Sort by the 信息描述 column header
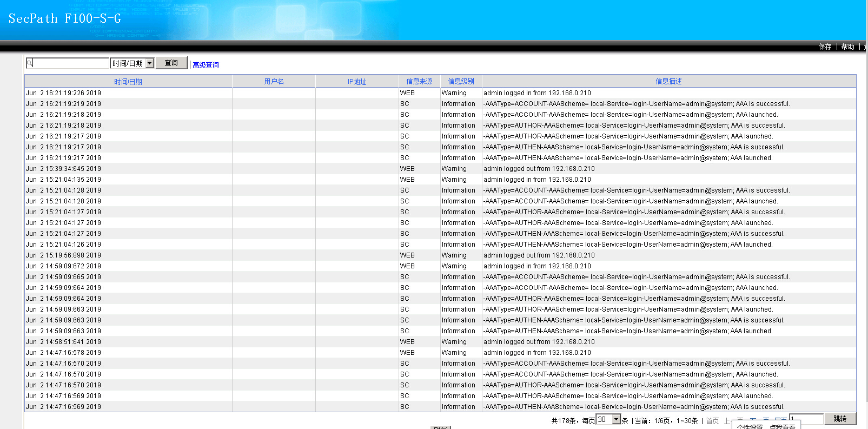 pyautogui.click(x=669, y=81)
